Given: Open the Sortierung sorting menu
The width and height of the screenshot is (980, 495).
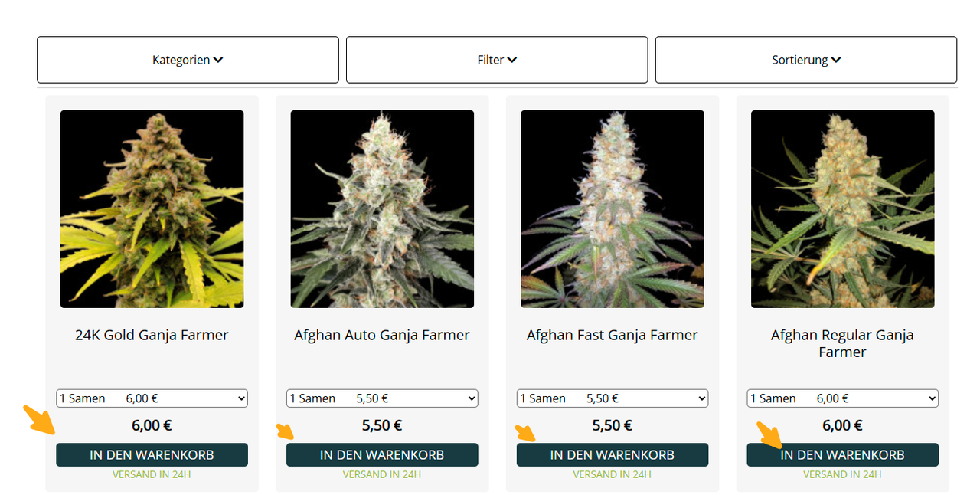Looking at the screenshot, I should [806, 60].
